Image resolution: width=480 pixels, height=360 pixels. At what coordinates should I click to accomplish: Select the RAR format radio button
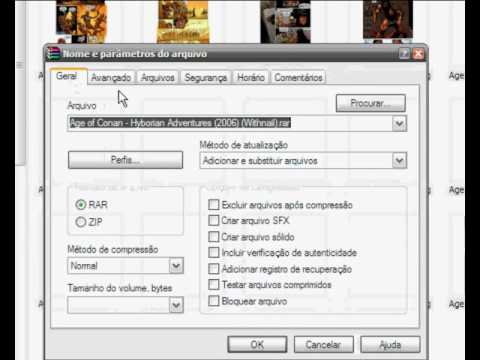click(x=81, y=204)
